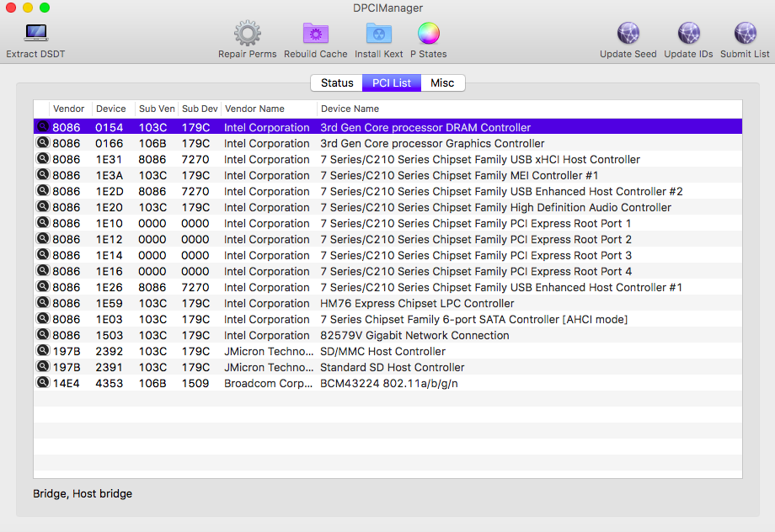
Task: Select the HM76 Express Chipset LPC row
Action: point(387,304)
